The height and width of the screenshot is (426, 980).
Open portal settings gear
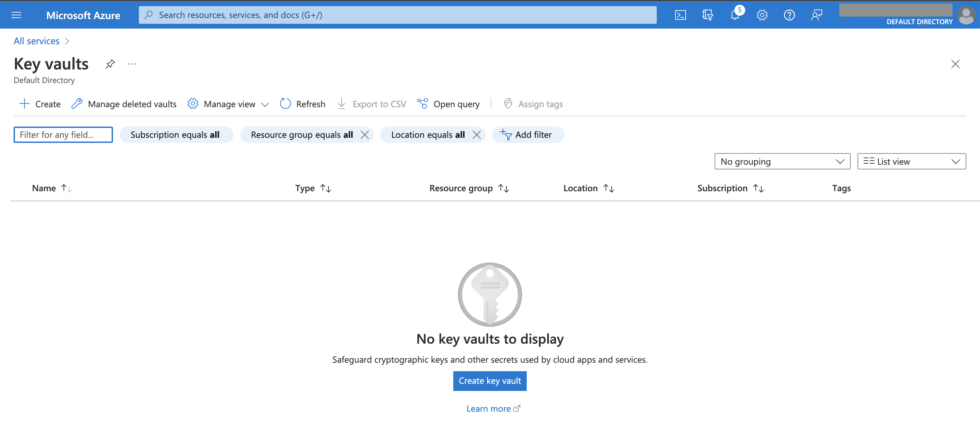point(762,15)
